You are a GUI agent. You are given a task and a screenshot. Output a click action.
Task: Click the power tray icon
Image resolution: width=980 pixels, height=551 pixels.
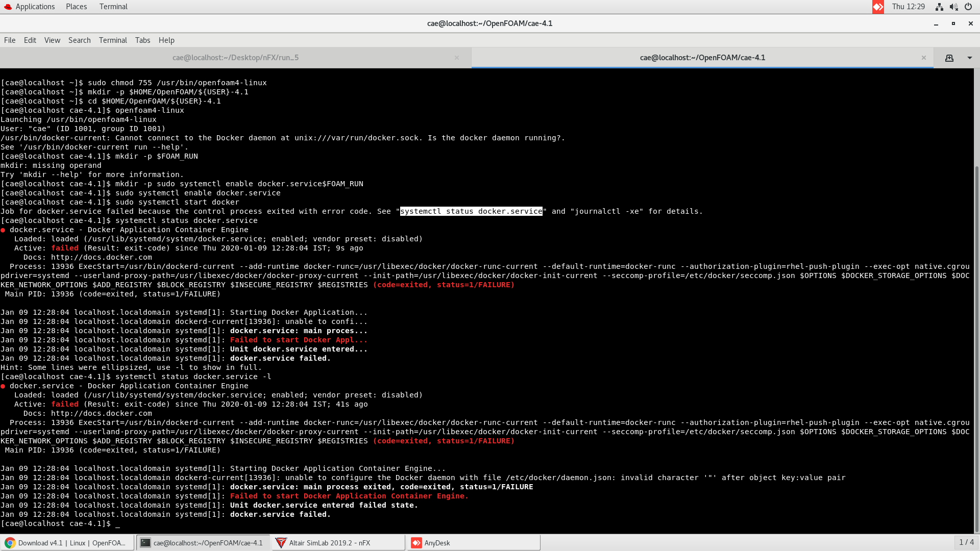[x=968, y=7]
